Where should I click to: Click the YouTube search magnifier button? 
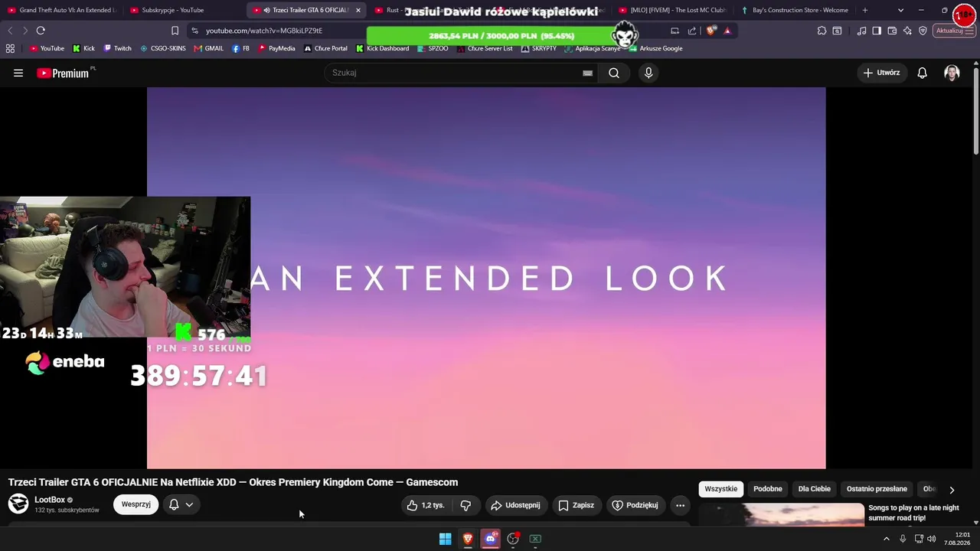614,73
